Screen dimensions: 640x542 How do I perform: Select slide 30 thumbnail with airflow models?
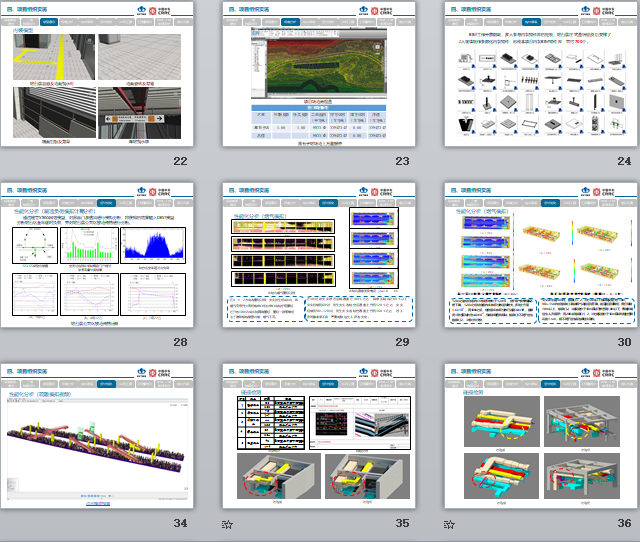click(540, 255)
